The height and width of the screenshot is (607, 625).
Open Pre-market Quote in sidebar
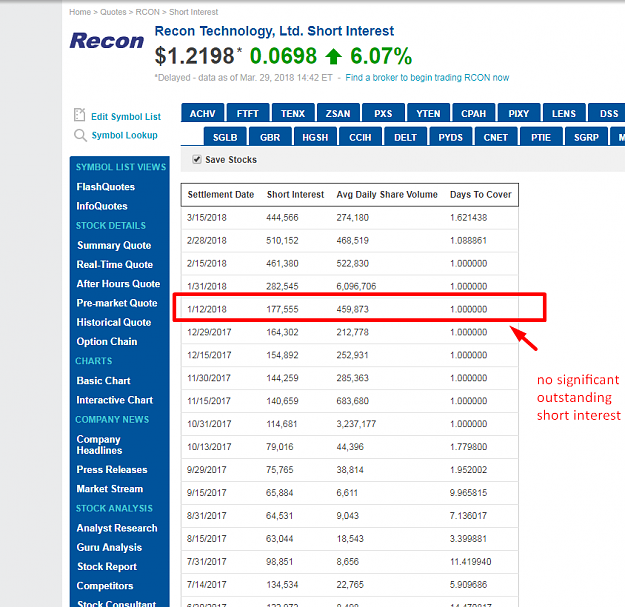click(x=117, y=303)
